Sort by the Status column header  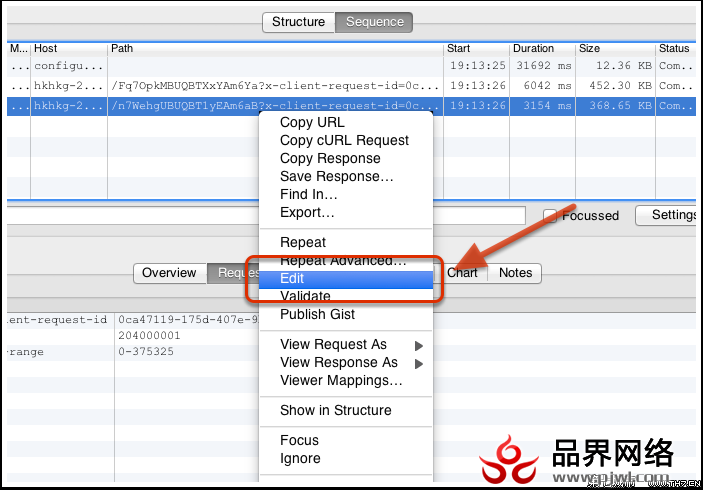[675, 48]
